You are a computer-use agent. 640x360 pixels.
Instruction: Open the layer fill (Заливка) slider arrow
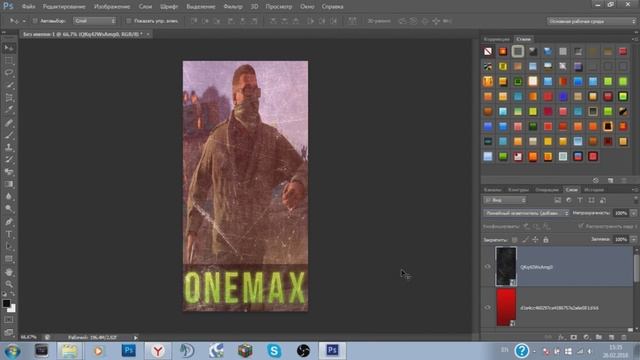tap(633, 240)
